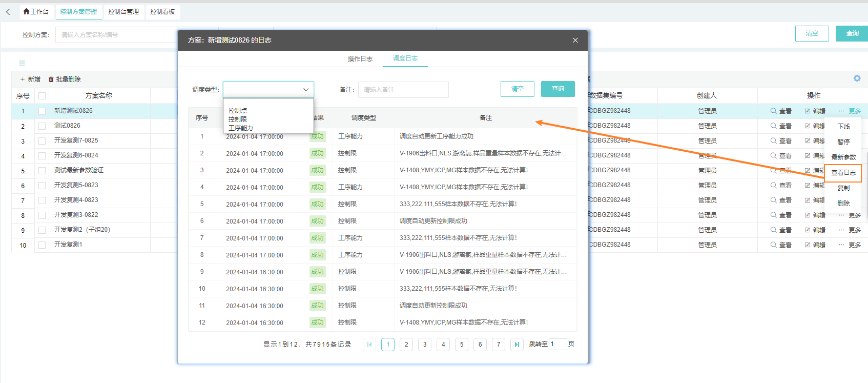Select the 调度日志 tab in the dialog
868x383 pixels.
[405, 58]
